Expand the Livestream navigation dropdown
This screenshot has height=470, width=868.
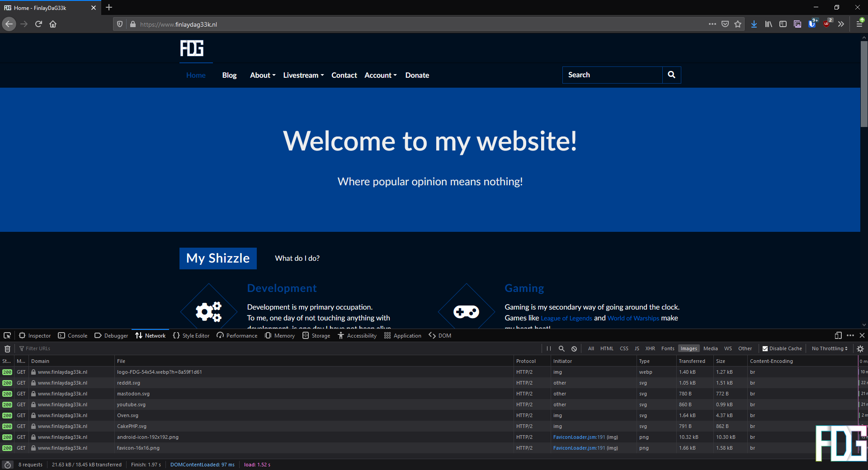pyautogui.click(x=303, y=75)
